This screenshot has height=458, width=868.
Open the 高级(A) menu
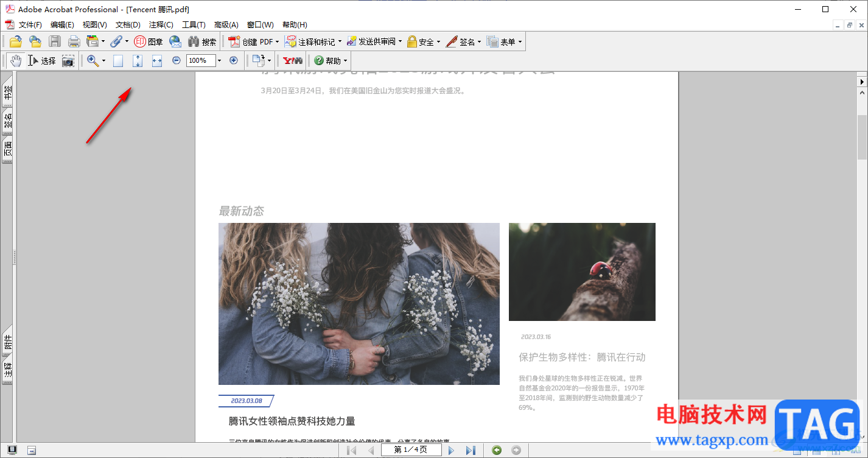pyautogui.click(x=226, y=25)
